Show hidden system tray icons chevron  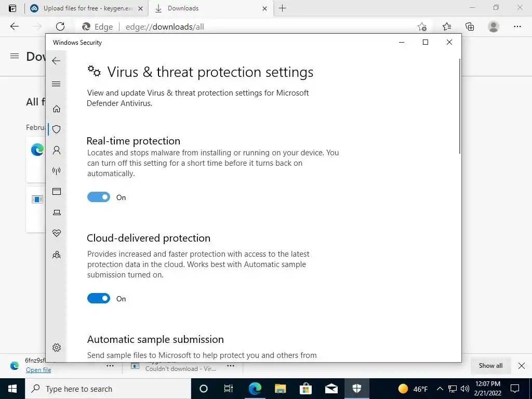pos(440,389)
